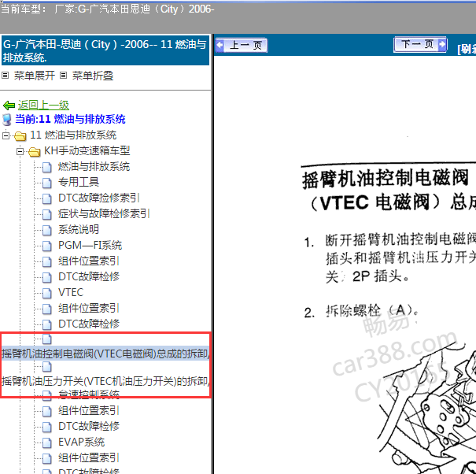Screen dimensions: 476x474
Task: Click the page icon beside 燃油与排放系统 document
Action: tap(46, 167)
